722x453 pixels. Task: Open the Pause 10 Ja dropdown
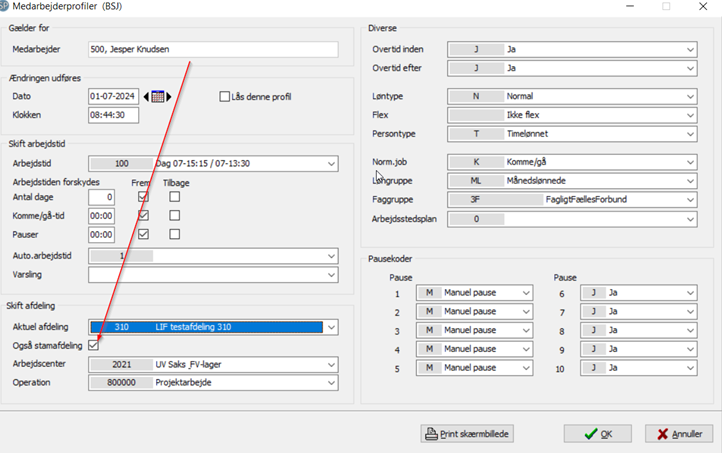[690, 369]
